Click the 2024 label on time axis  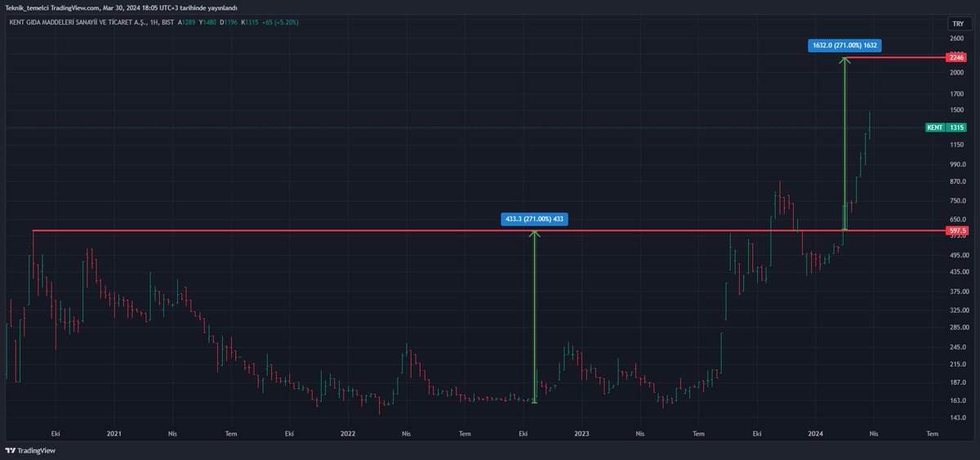pyautogui.click(x=815, y=434)
